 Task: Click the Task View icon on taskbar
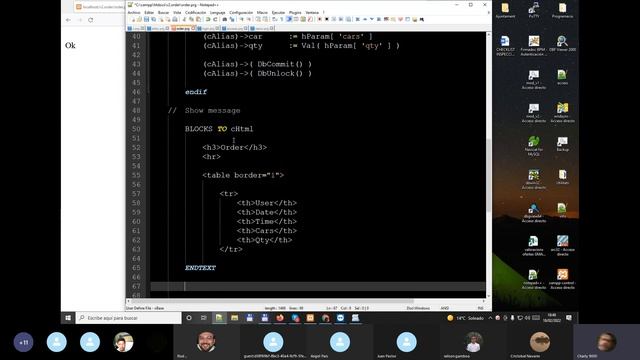tap(204, 318)
